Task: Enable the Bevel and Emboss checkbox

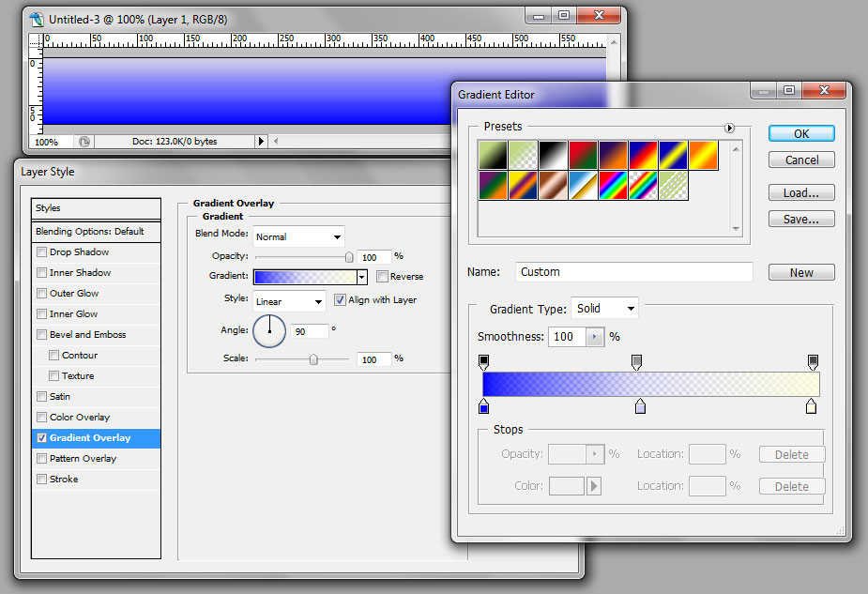Action: click(x=41, y=334)
